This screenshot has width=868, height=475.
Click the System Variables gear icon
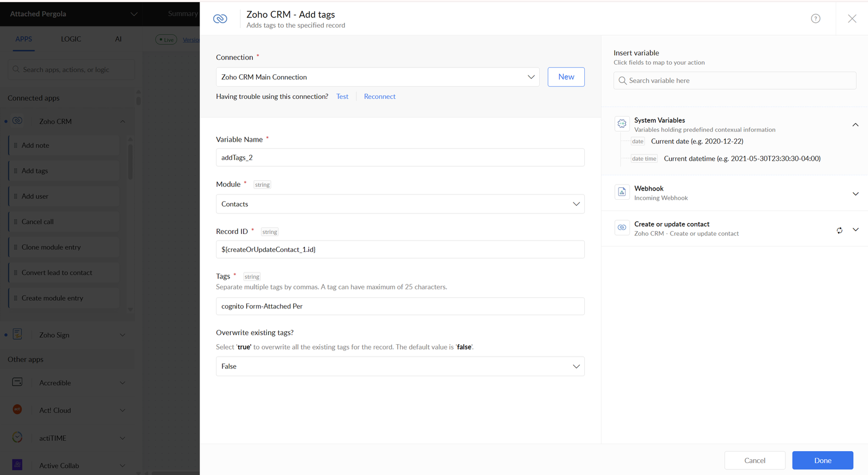(x=622, y=123)
